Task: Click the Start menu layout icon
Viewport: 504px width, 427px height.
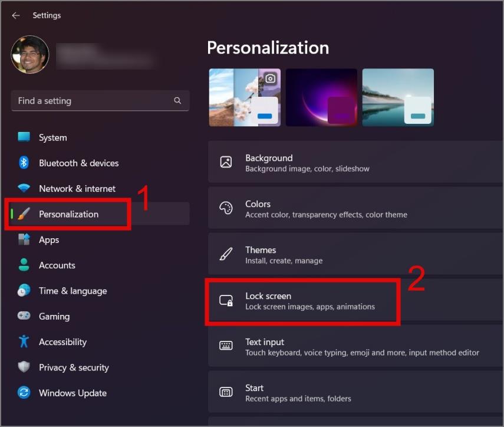Action: click(x=226, y=392)
